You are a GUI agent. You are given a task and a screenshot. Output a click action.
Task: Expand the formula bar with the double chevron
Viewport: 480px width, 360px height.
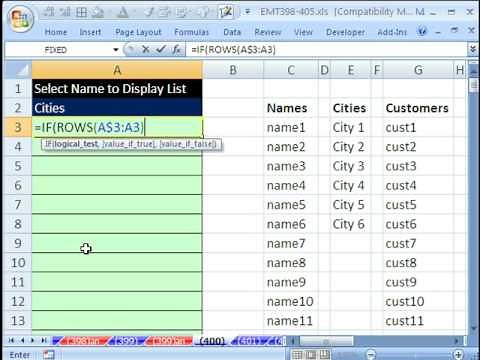473,50
